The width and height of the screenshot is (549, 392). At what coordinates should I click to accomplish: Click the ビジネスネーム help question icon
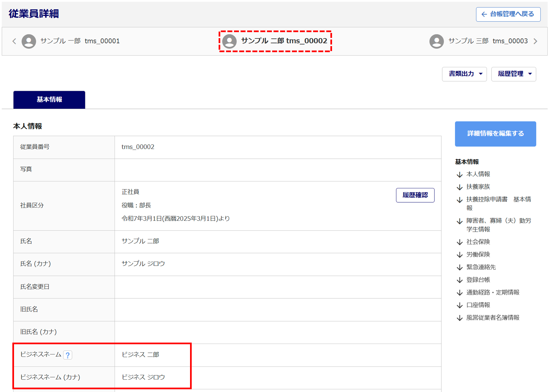pyautogui.click(x=68, y=355)
